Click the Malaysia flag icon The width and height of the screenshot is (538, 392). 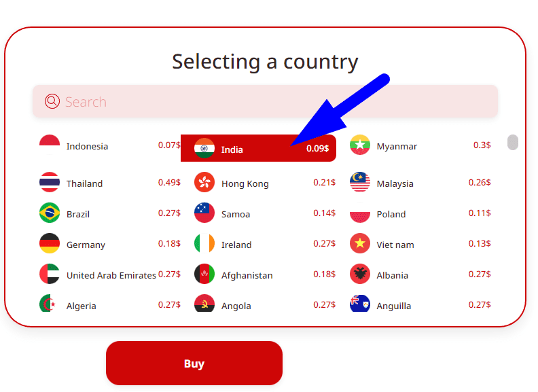[x=360, y=183]
